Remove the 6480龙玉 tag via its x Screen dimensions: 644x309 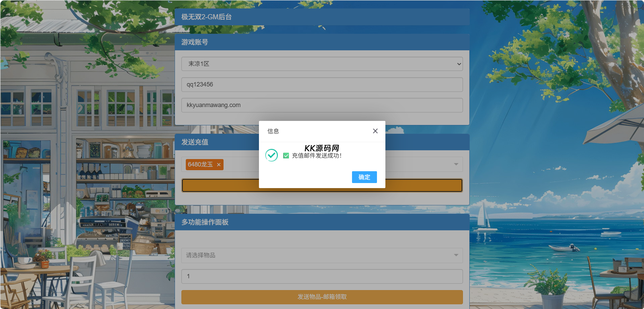(x=219, y=165)
